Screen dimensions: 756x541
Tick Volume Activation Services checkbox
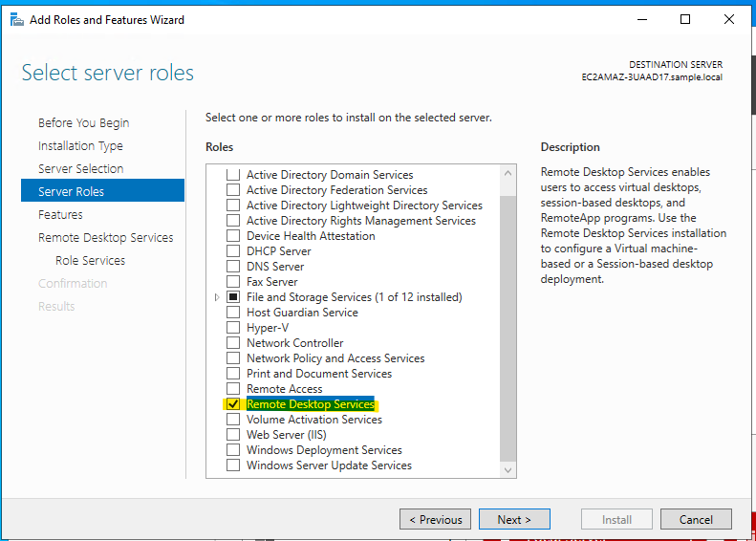233,420
